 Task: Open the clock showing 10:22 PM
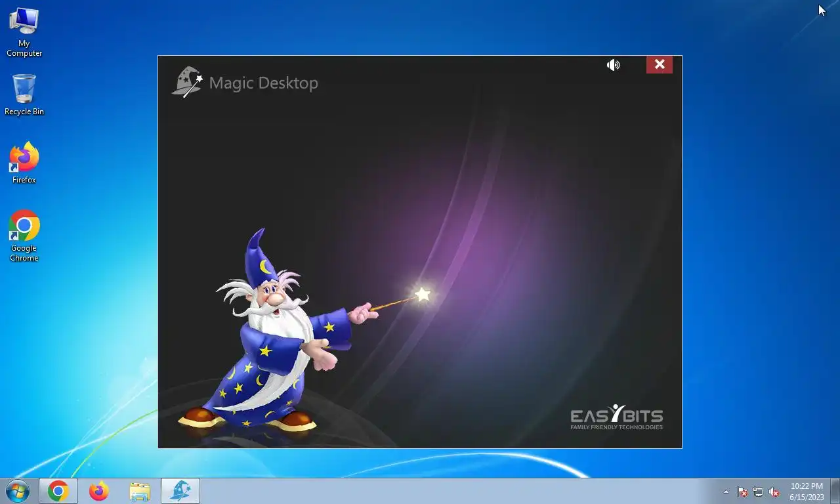click(807, 492)
